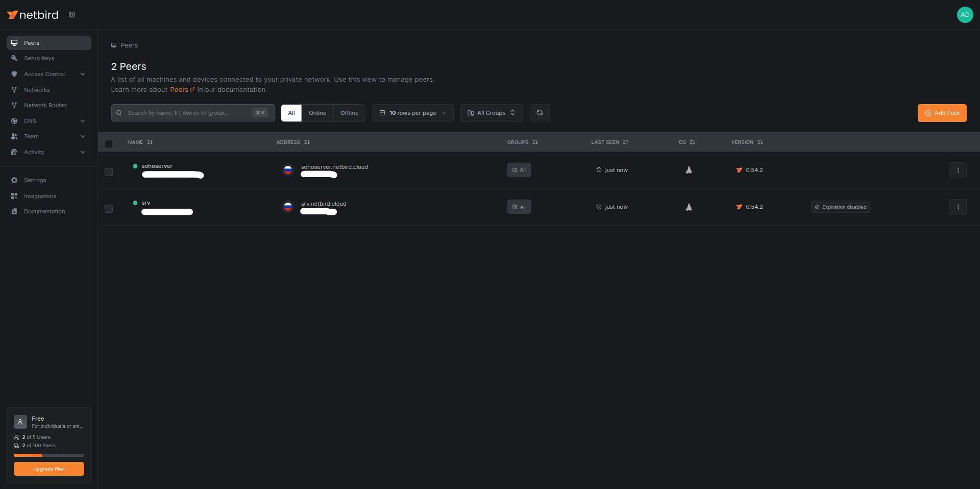Check the select-all peers checkbox in header
980x489 pixels.
click(x=109, y=144)
